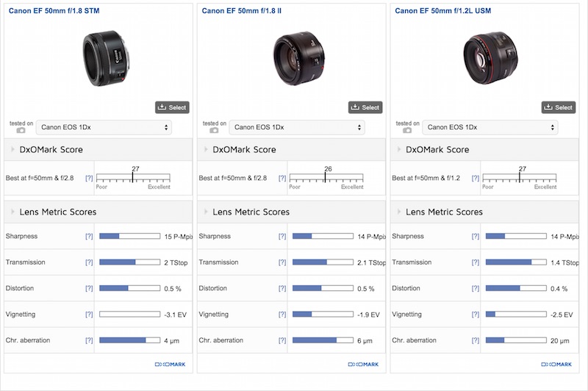The image size is (588, 391).
Task: Open Vignetting help for f/1.8 II
Action: click(282, 315)
